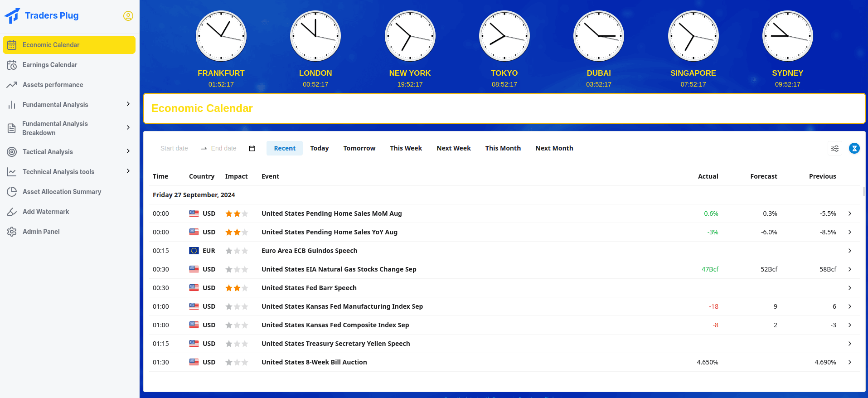Expand the Technical Analysis tools chevron

click(128, 171)
